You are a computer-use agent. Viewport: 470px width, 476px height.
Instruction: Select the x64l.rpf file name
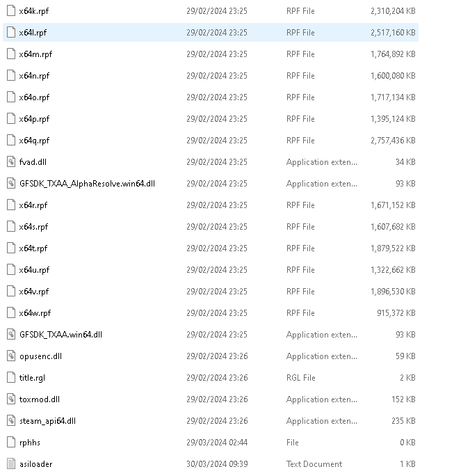pyautogui.click(x=33, y=33)
